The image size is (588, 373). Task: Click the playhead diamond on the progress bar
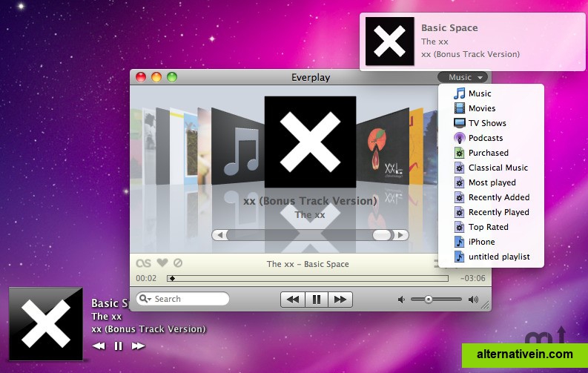[172, 278]
